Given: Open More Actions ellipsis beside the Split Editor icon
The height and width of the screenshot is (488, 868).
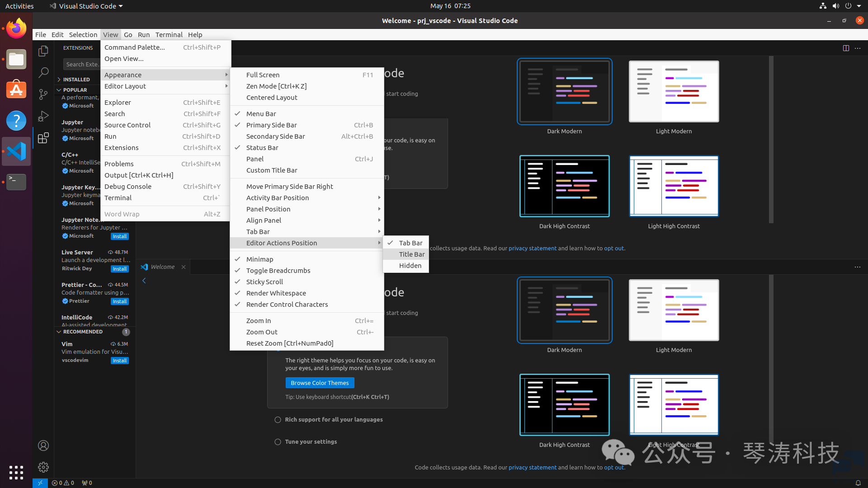Looking at the screenshot, I should (858, 48).
